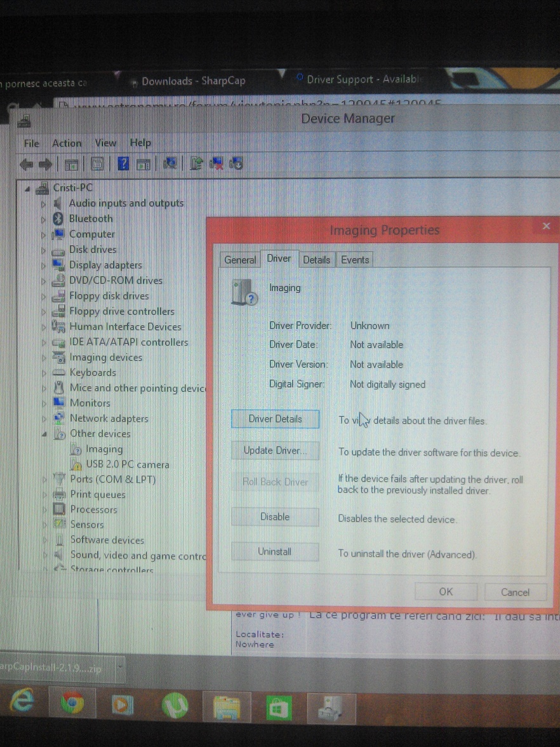Click the Processors category icon
560x747 pixels.
coord(59,509)
